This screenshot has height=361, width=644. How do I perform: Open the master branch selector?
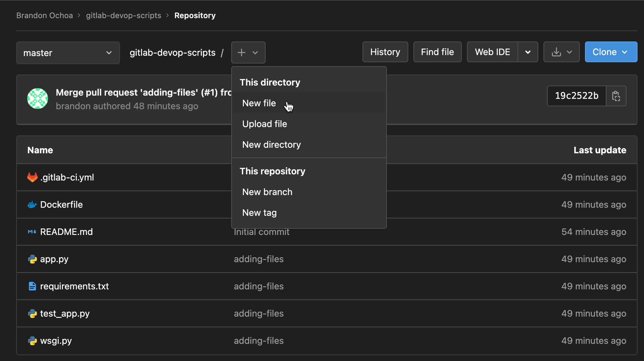click(68, 53)
